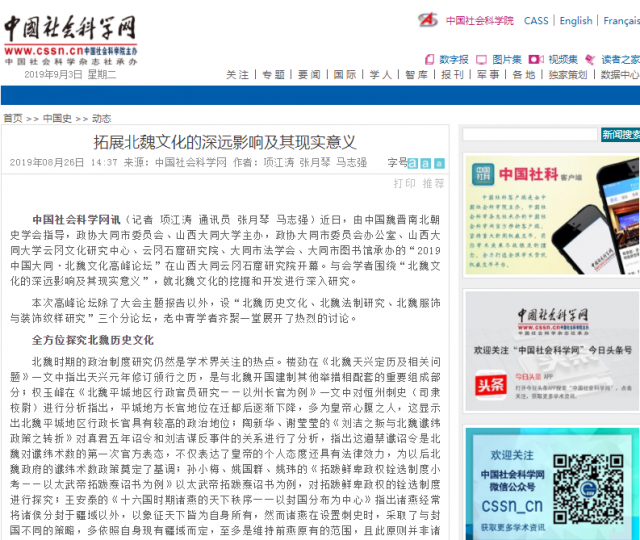Switch to the English site version
This screenshot has width=640, height=540.
pos(575,20)
